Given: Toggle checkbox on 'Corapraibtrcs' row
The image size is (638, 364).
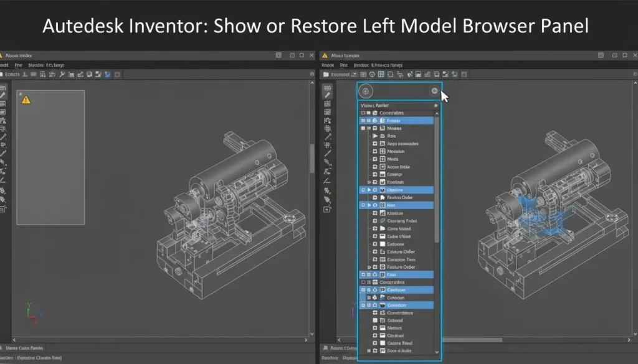Looking at the screenshot, I should tap(363, 282).
